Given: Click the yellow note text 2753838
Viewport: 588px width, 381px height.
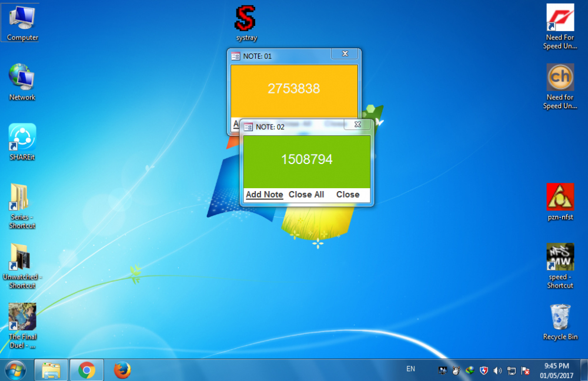Looking at the screenshot, I should tap(293, 89).
